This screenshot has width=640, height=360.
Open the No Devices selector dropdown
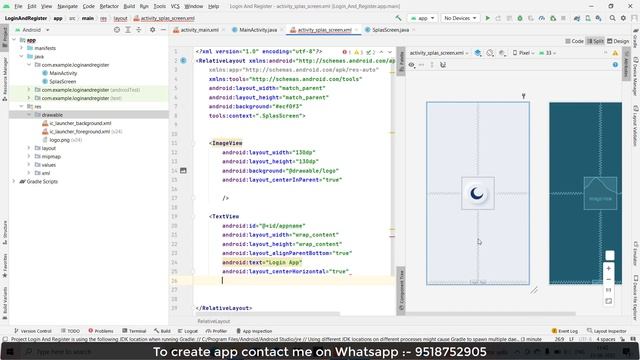[460, 18]
